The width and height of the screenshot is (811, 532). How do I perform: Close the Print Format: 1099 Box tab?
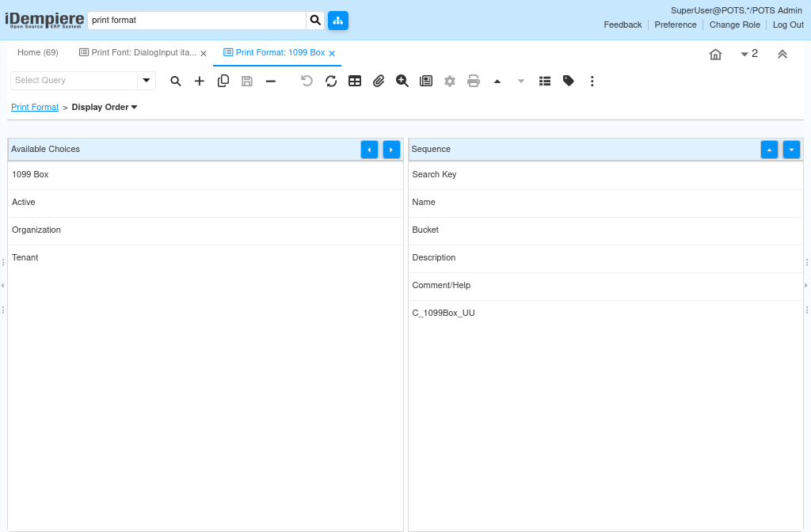pyautogui.click(x=332, y=53)
